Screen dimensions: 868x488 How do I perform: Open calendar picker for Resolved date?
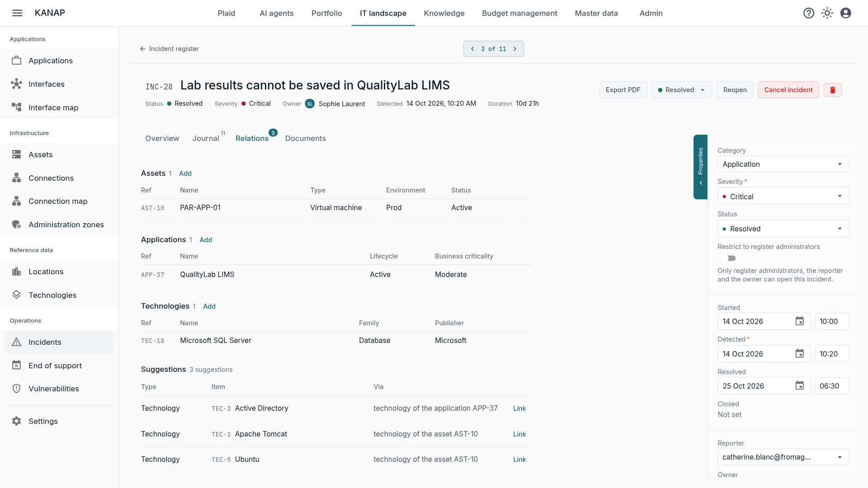800,386
